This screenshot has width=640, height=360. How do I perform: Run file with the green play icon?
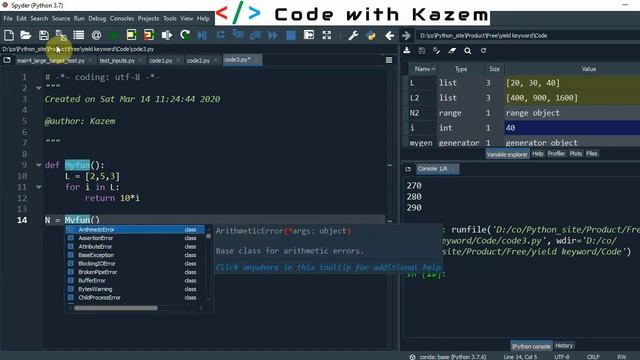(x=114, y=35)
